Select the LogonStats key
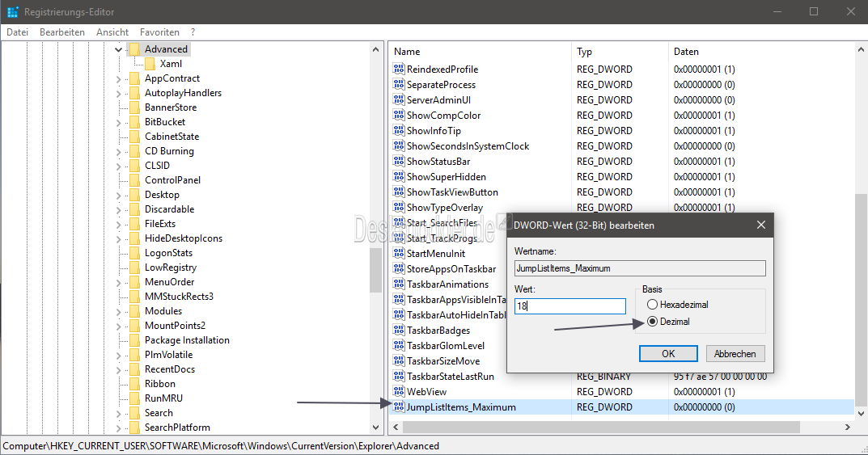Image resolution: width=868 pixels, height=455 pixels. [x=168, y=253]
